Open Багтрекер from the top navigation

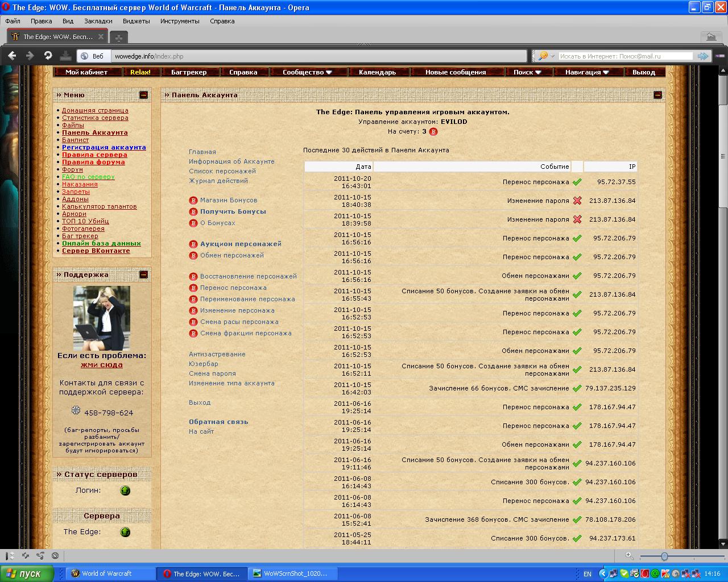pos(189,72)
